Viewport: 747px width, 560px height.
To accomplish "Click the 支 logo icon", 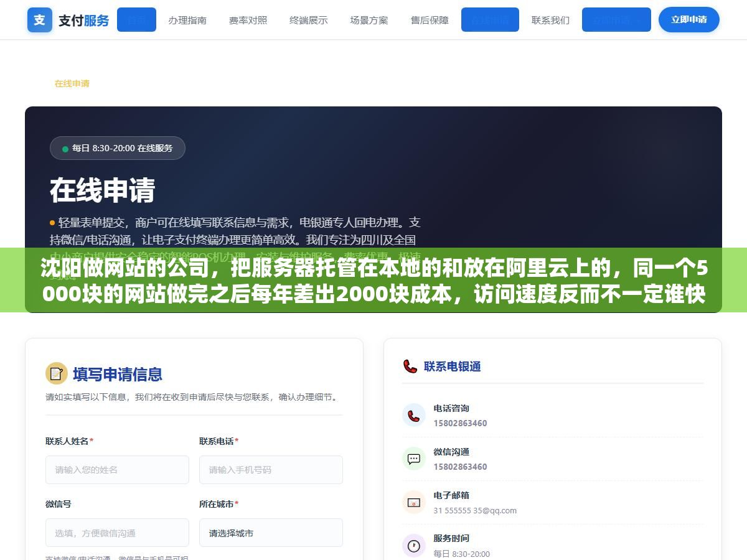I will coord(40,20).
